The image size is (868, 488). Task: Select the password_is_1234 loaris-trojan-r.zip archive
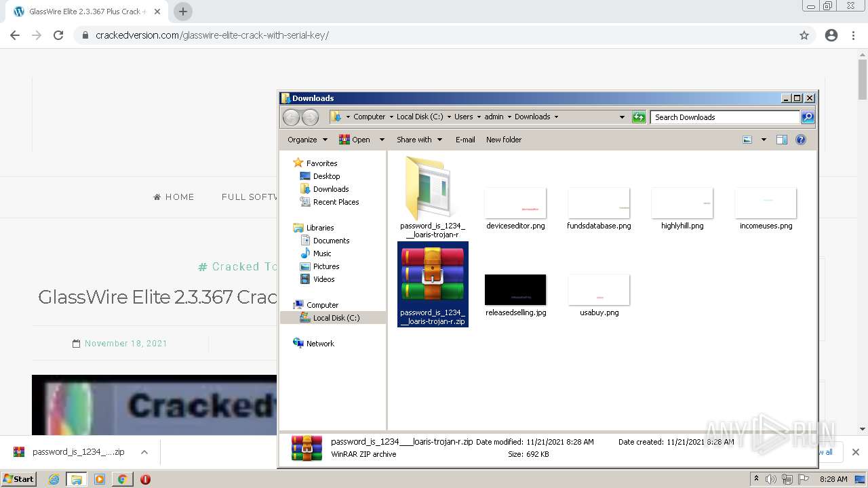coord(433,284)
